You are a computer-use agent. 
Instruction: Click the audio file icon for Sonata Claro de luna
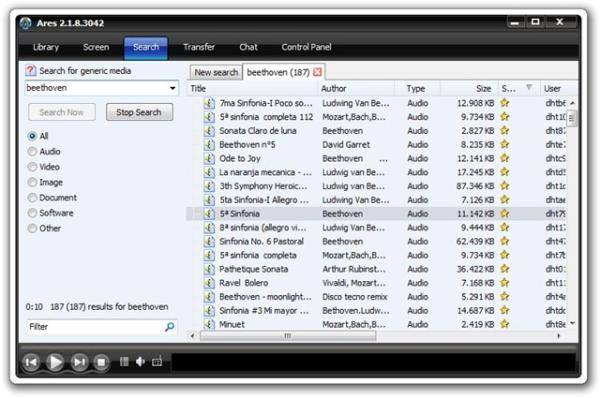click(x=209, y=131)
